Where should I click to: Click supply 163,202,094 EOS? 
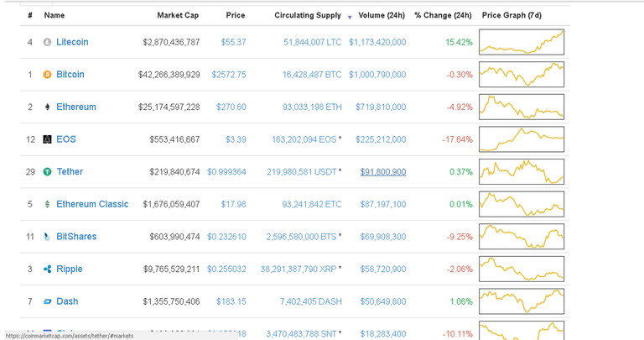tap(304, 139)
